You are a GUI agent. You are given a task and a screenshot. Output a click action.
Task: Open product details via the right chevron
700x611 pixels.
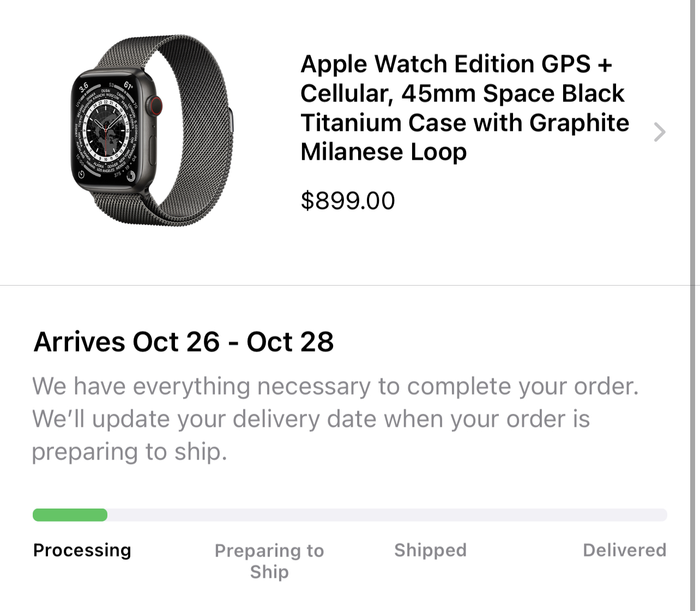click(660, 132)
